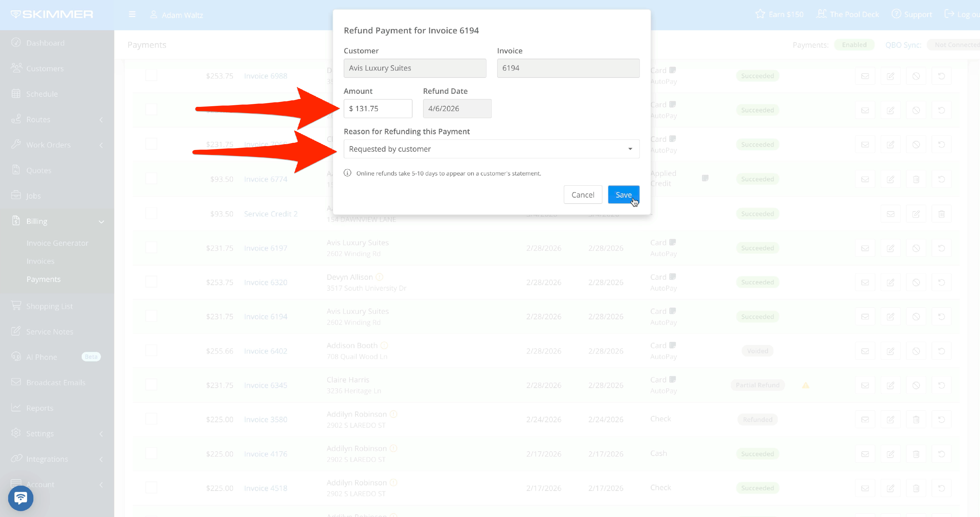The image size is (980, 517).
Task: Click void icon for Invoice 6345 row
Action: coord(916,385)
